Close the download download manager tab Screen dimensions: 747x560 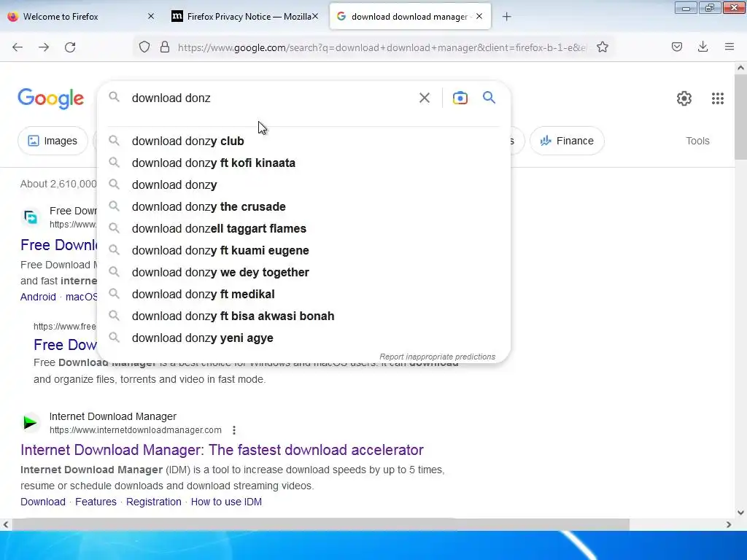[x=479, y=16]
